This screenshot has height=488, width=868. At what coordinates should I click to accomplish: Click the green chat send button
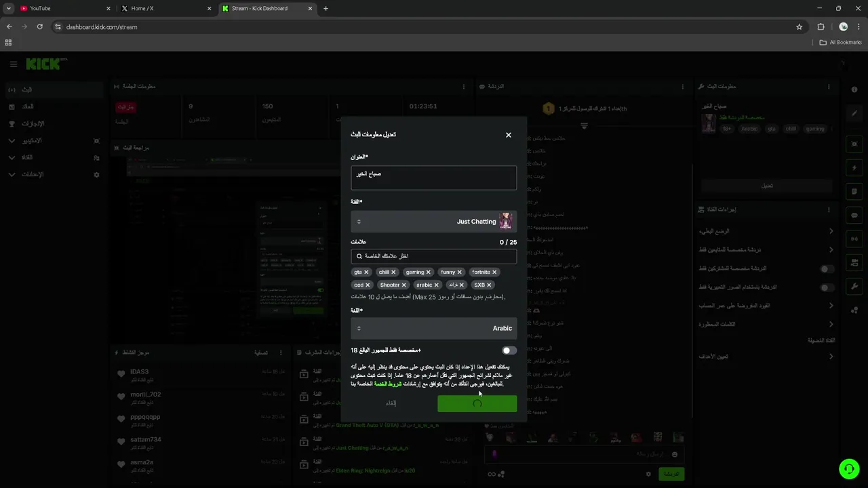click(671, 474)
